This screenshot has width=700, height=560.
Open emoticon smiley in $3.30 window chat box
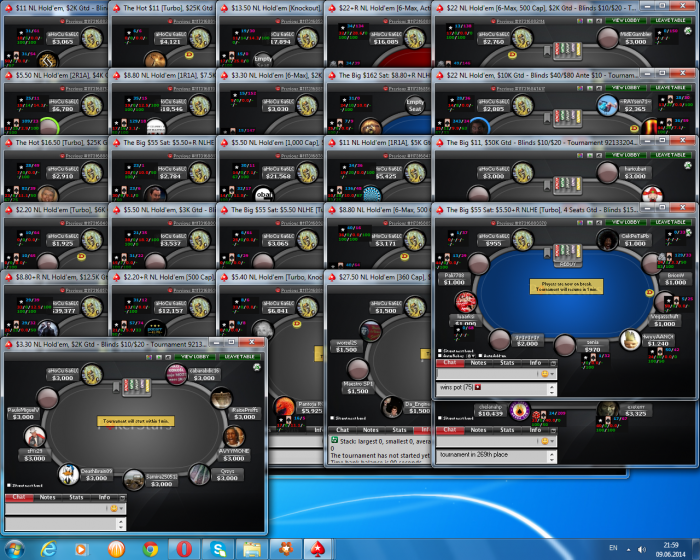click(113, 508)
